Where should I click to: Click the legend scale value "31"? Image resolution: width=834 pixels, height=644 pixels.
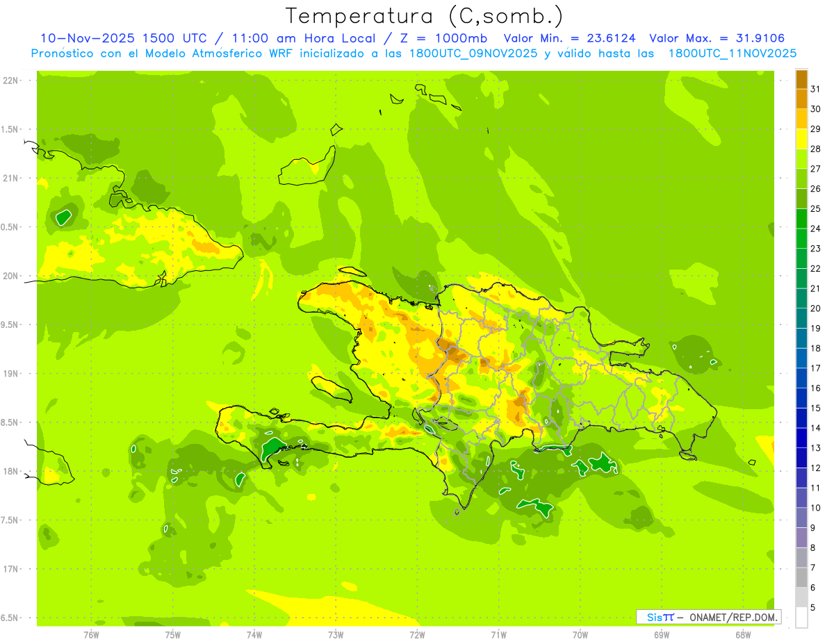816,89
